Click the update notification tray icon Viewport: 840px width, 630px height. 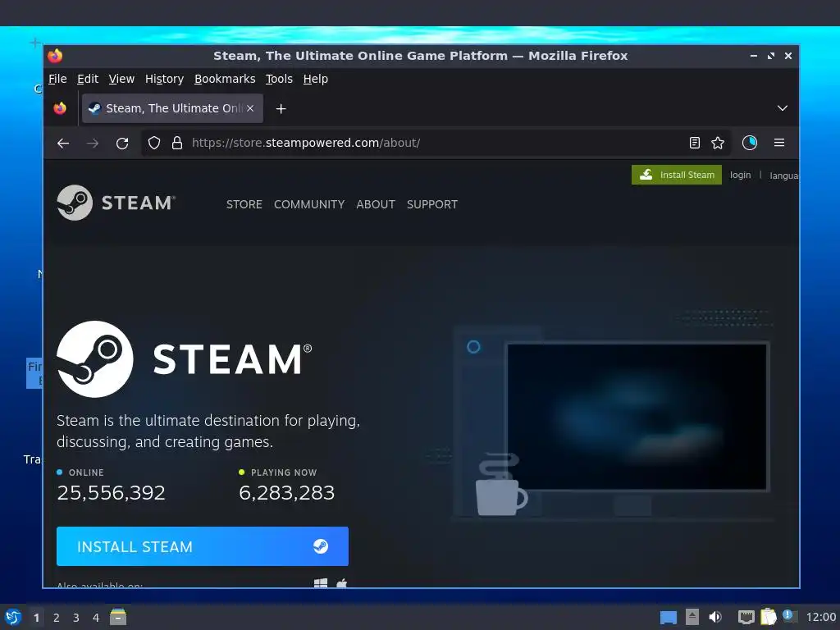tap(790, 616)
